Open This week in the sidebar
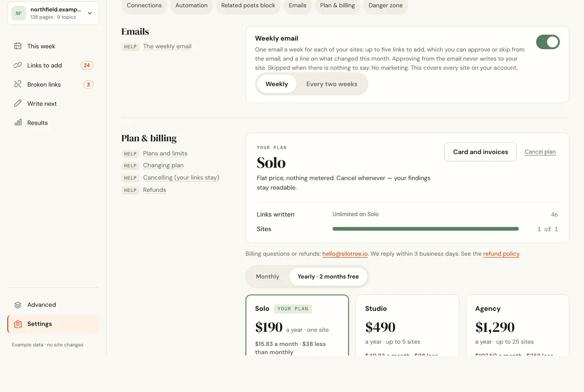This screenshot has width=584, height=392. tap(53, 46)
